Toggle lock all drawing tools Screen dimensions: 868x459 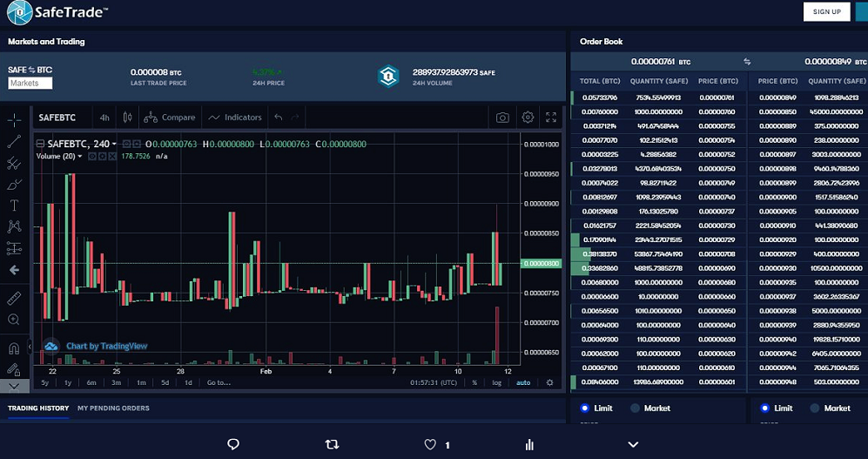(14, 368)
